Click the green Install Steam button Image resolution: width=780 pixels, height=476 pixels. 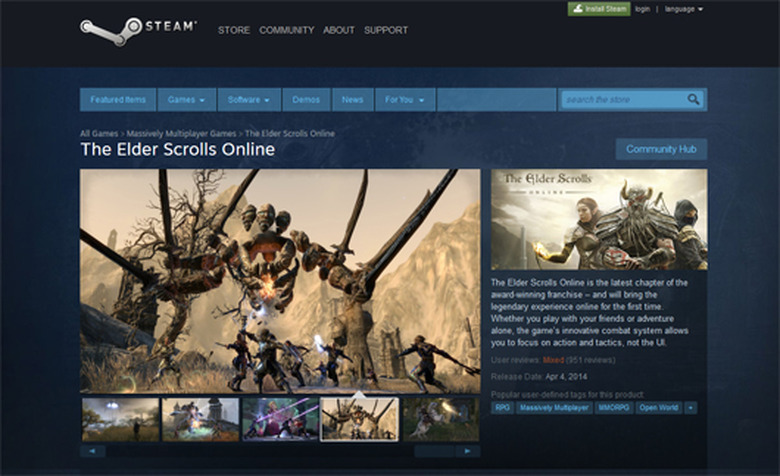pos(598,9)
